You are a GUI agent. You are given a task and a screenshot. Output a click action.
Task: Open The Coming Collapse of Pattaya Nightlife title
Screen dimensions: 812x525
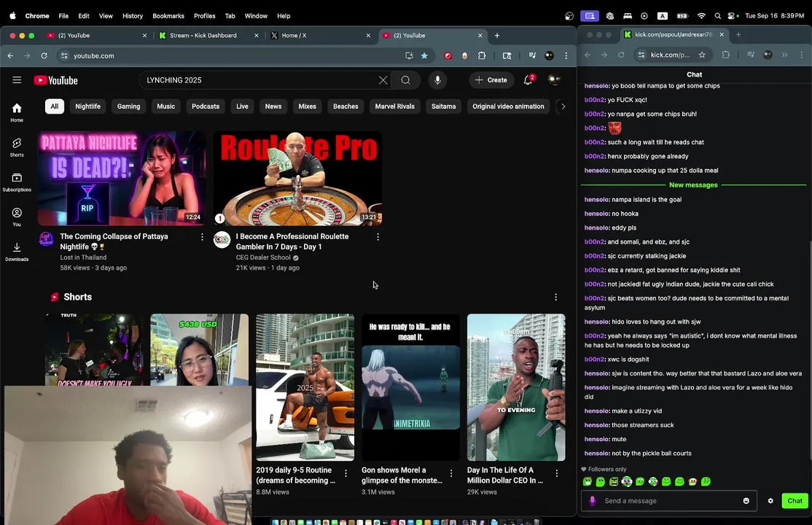coord(114,241)
